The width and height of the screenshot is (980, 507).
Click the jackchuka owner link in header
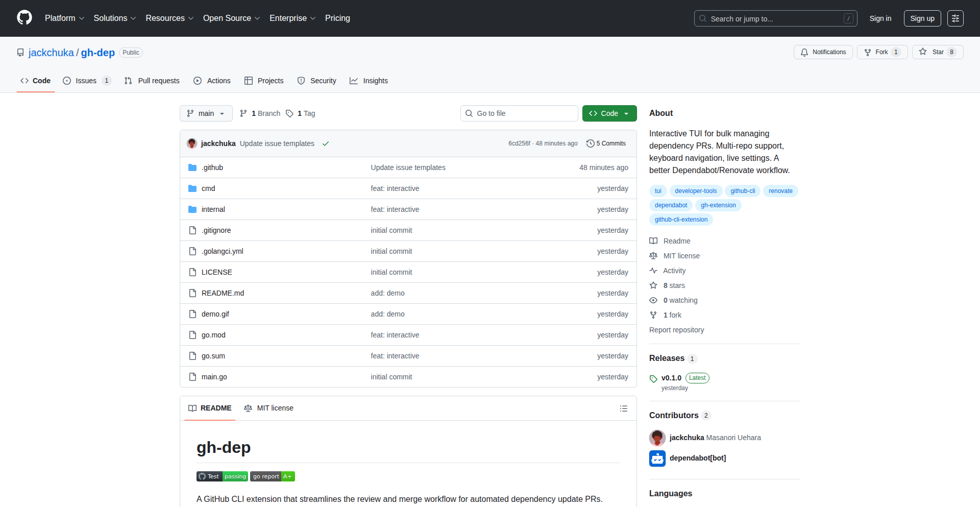[x=51, y=53]
